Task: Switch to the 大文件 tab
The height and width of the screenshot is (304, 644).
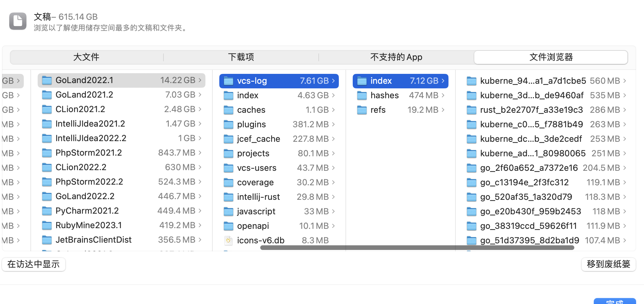Action: (87, 57)
